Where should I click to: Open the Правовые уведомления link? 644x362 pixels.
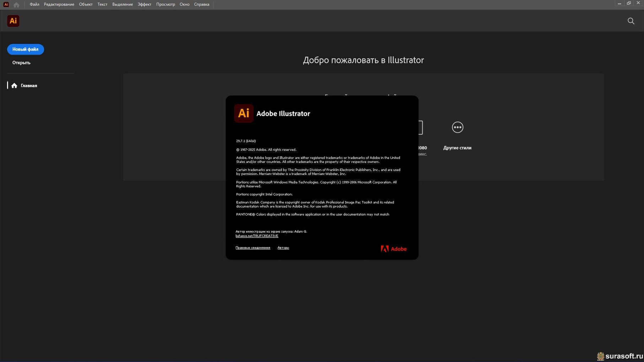click(x=253, y=248)
